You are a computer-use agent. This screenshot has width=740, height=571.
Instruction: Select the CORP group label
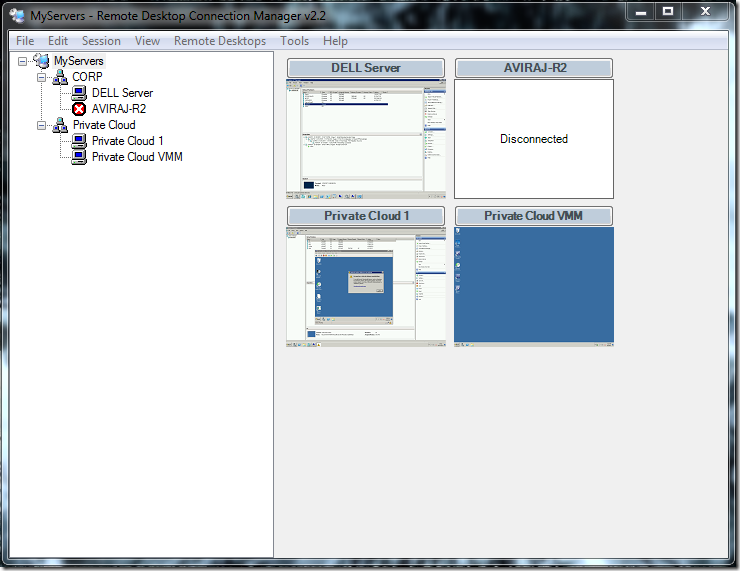tap(87, 77)
